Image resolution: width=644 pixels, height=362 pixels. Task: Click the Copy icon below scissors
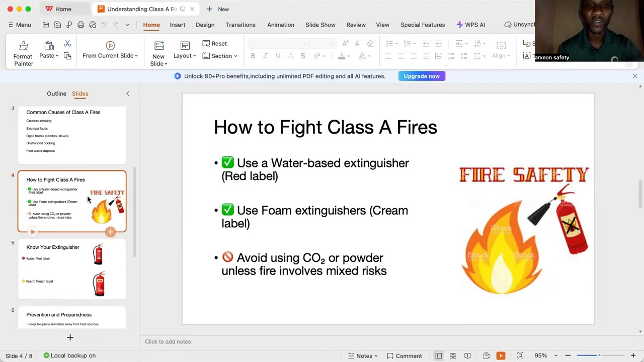pyautogui.click(x=67, y=56)
